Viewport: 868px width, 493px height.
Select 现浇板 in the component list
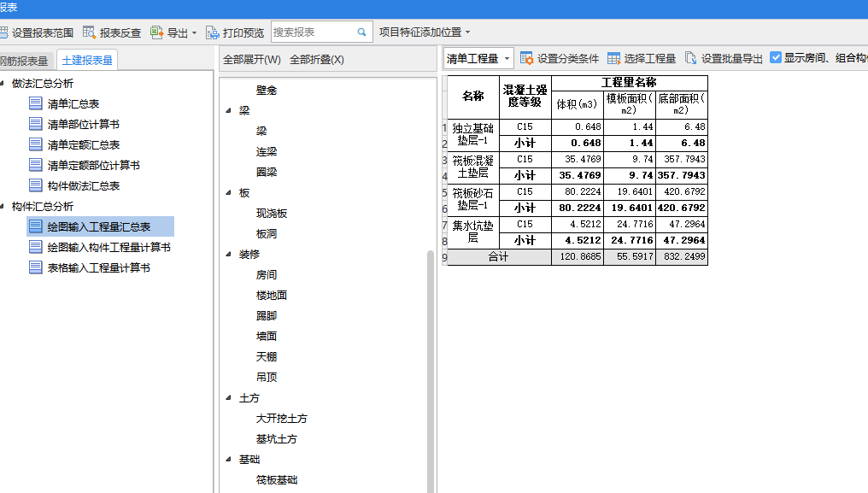pos(272,214)
